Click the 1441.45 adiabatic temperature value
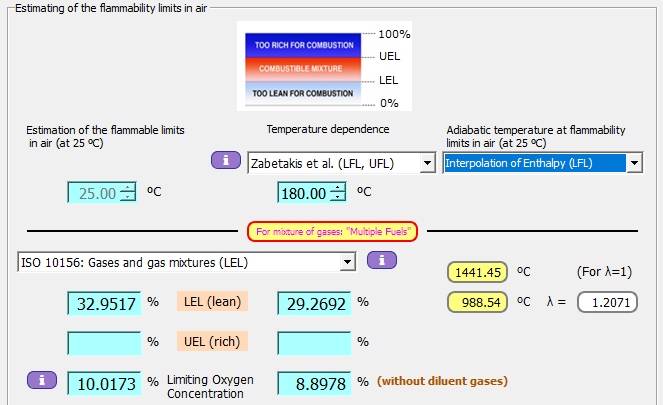Image resolution: width=663 pixels, height=405 pixels. [476, 271]
